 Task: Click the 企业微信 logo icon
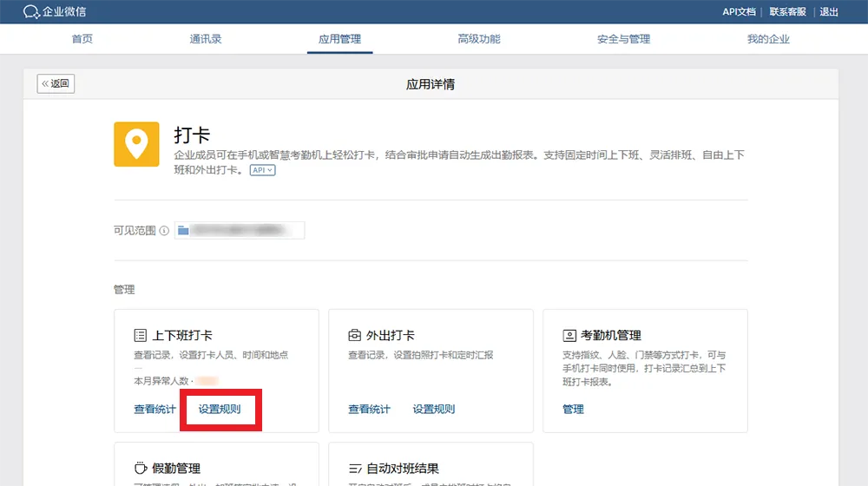[31, 11]
